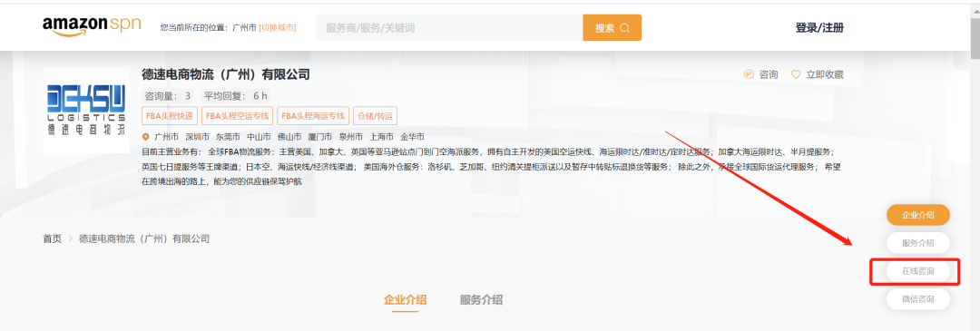
Task: Click the Amazon SPN logo
Action: click(x=92, y=26)
